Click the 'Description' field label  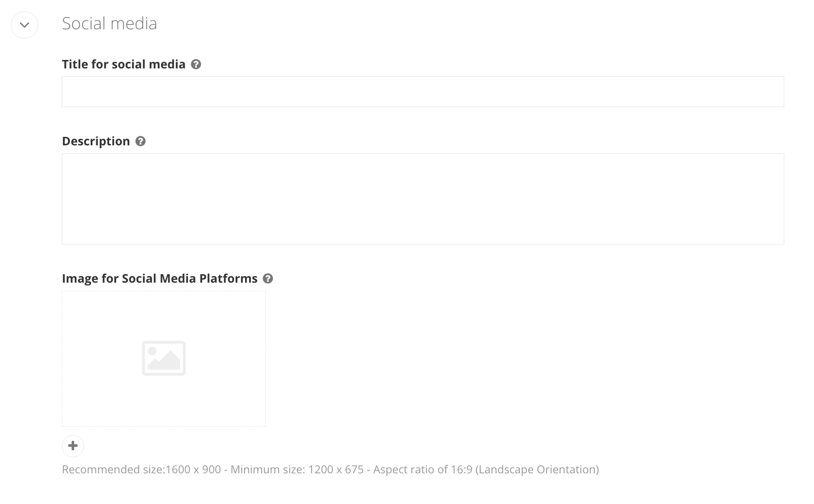[96, 142]
